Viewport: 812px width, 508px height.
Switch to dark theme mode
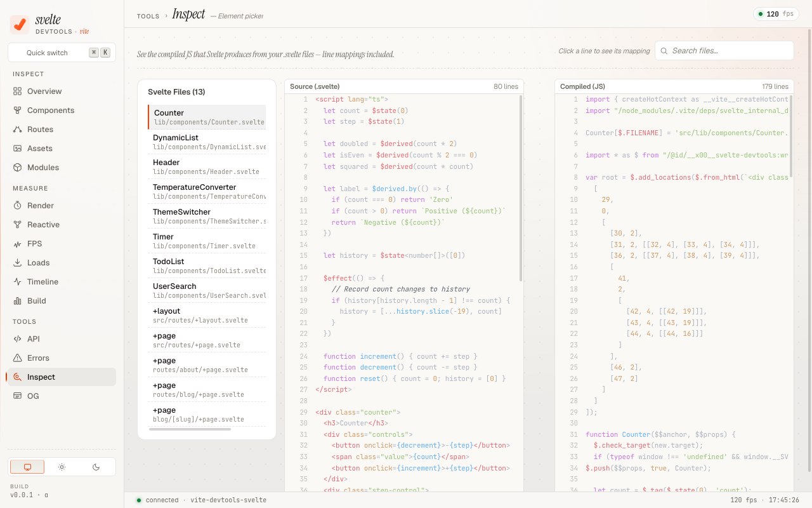pyautogui.click(x=96, y=467)
